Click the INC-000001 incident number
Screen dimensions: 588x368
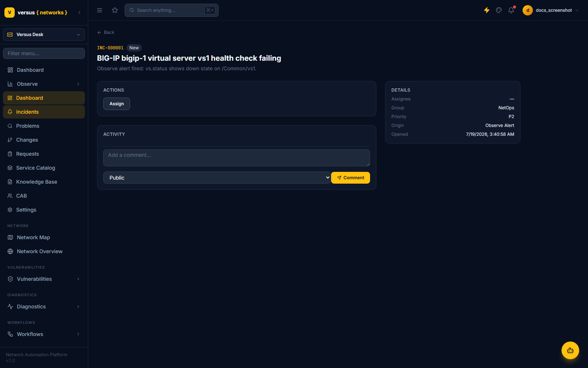110,48
